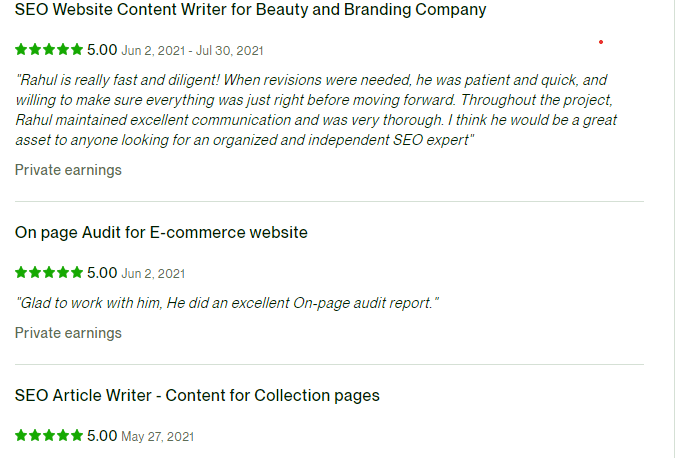Click the star rating for SEO Article Writer job

(49, 435)
